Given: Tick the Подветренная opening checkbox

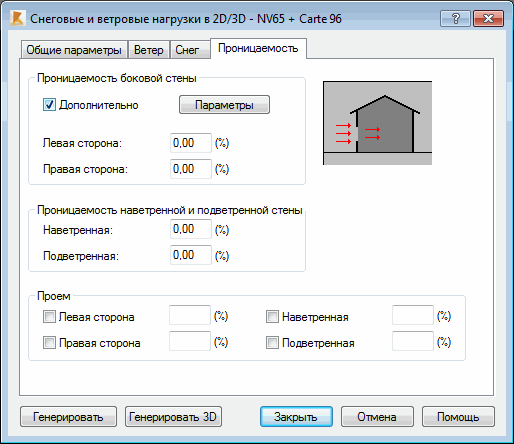Looking at the screenshot, I should [272, 342].
